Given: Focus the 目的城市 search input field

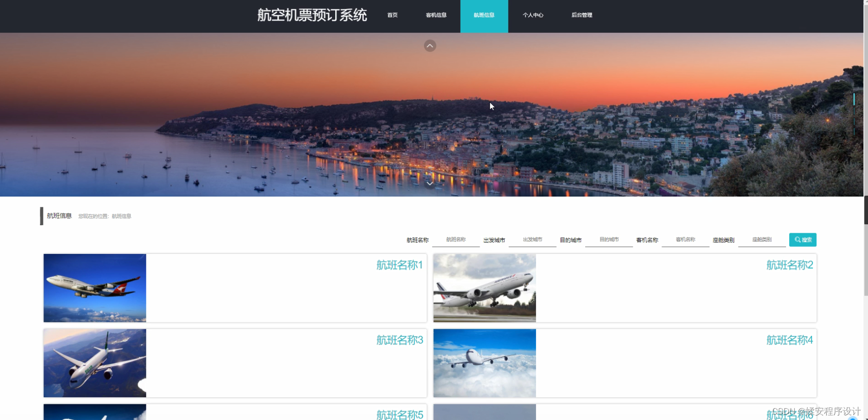Looking at the screenshot, I should tap(609, 240).
